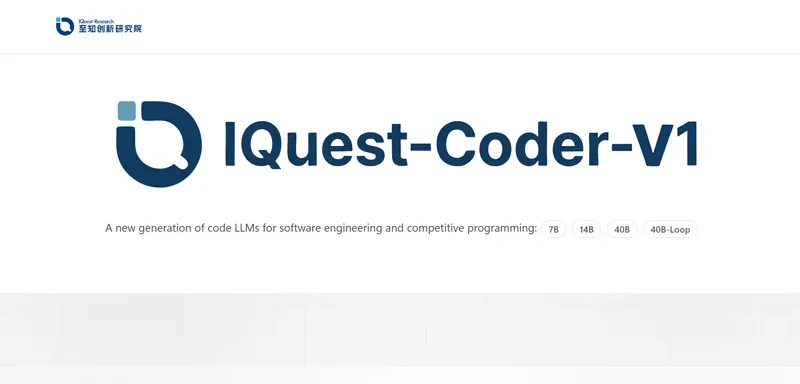
Task: Select the 7B model badge
Action: (x=554, y=229)
